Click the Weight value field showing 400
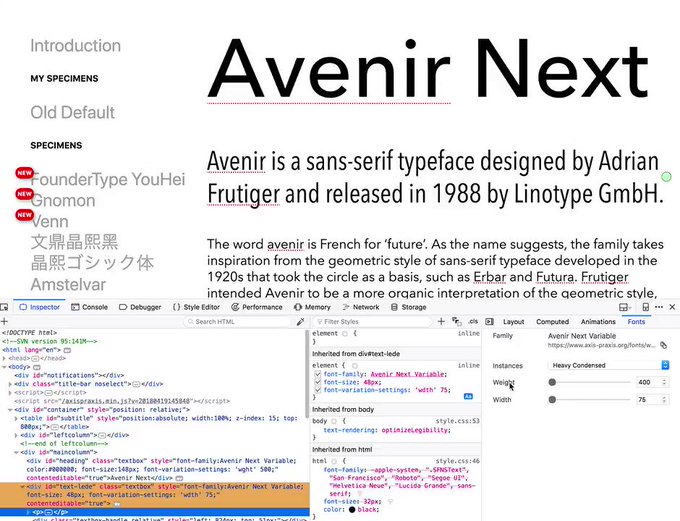The height and width of the screenshot is (521, 680). pyautogui.click(x=652, y=382)
